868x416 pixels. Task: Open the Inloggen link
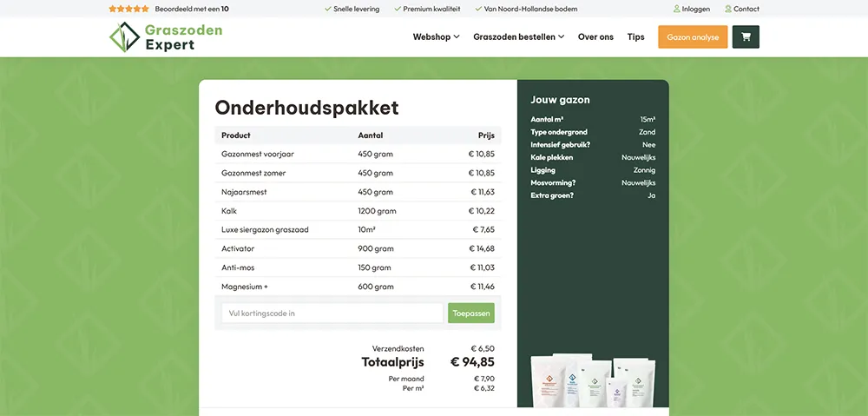pyautogui.click(x=696, y=9)
